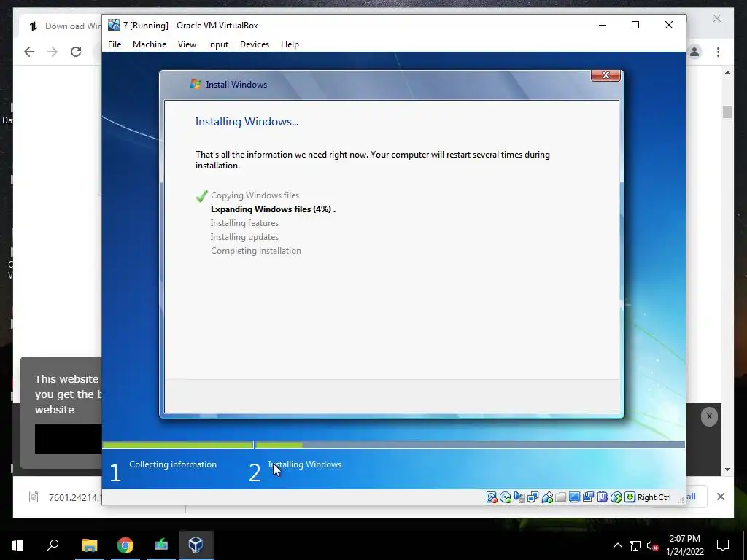Screen dimensions: 747x560
Task: Click 'Install Windows' dialog title text
Action: [236, 85]
